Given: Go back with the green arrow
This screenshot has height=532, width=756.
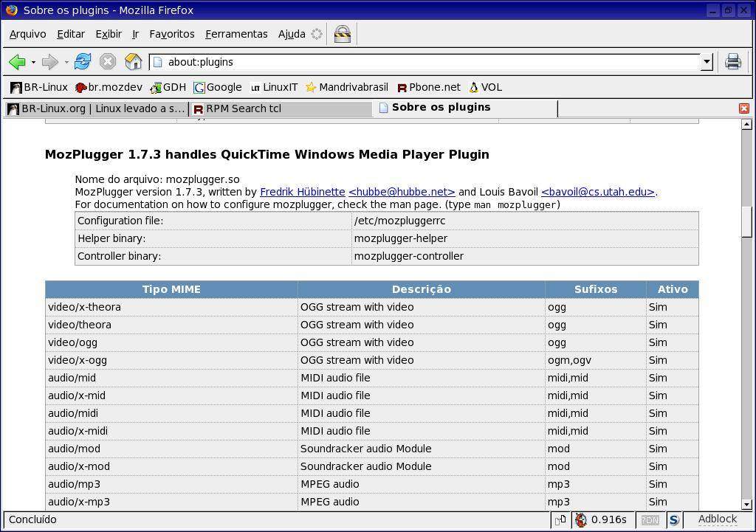Looking at the screenshot, I should [x=18, y=62].
